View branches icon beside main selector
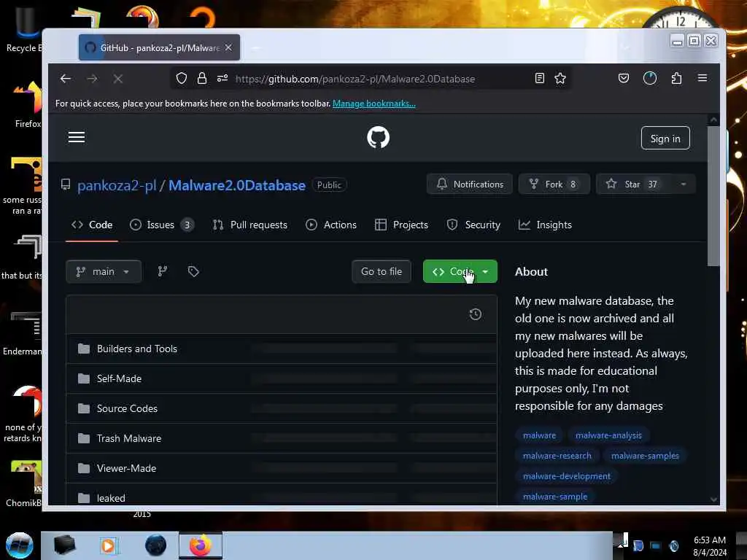The width and height of the screenshot is (747, 560). (163, 271)
